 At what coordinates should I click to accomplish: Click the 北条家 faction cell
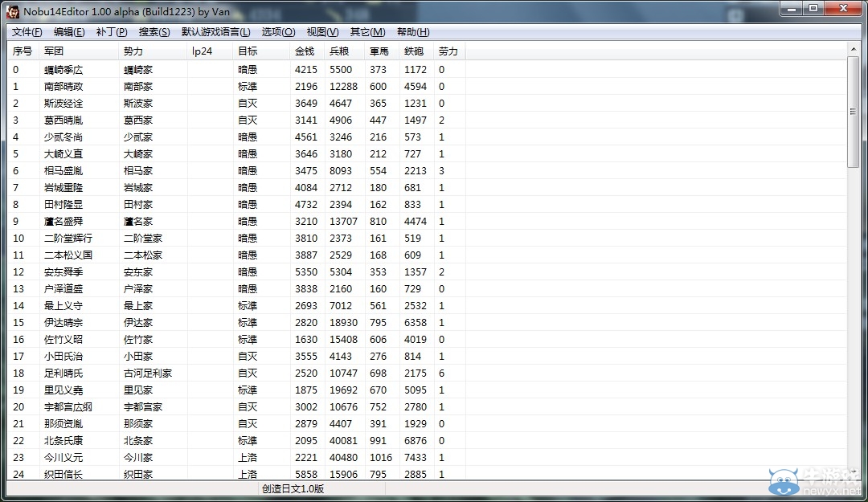(138, 441)
